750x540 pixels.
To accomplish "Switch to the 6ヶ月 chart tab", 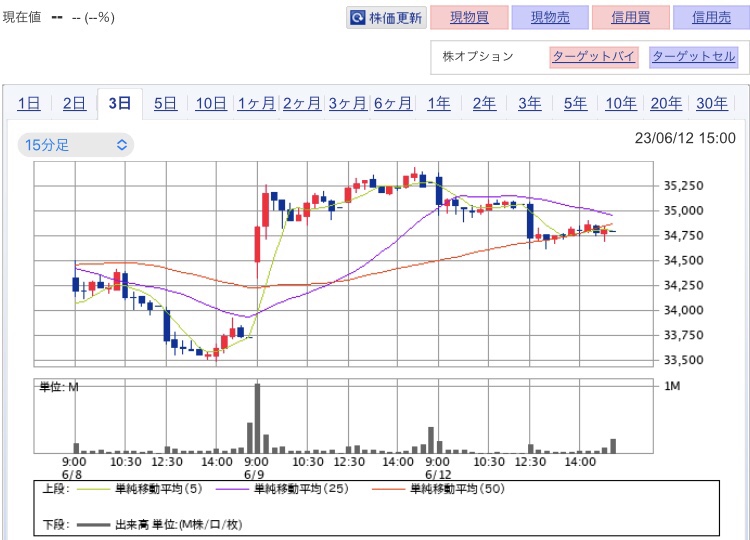I will pos(393,103).
